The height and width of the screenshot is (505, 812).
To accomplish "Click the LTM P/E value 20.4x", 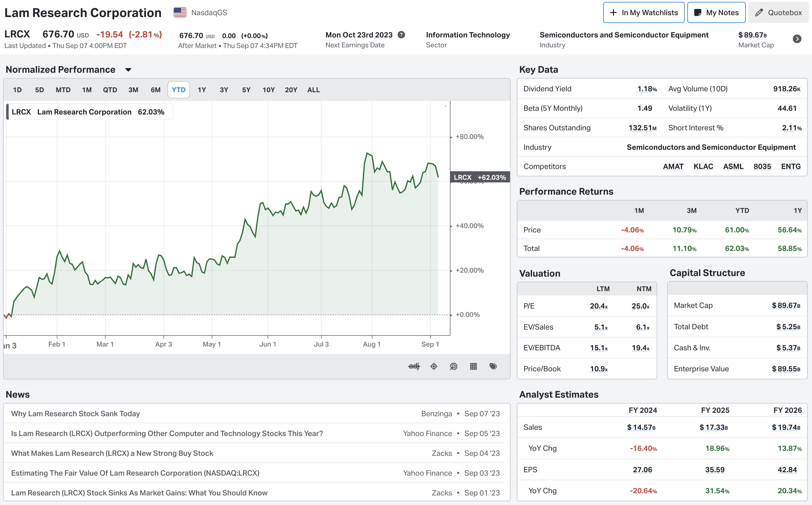I will tap(598, 306).
